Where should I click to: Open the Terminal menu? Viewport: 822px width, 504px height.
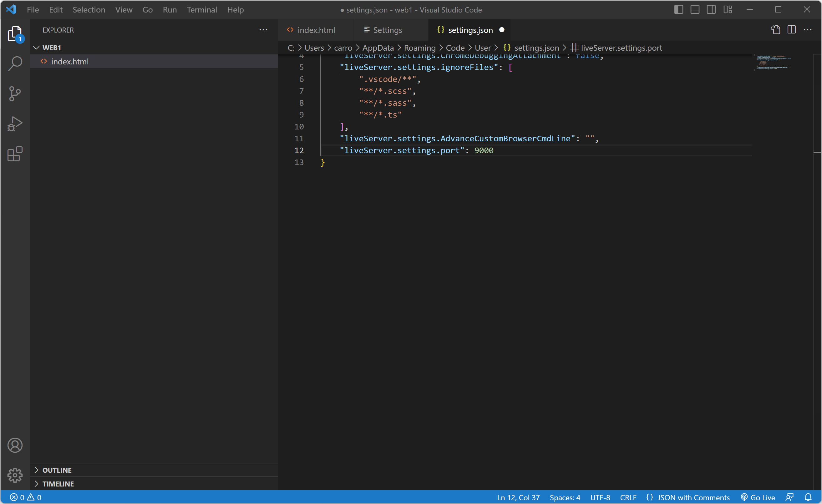pos(201,10)
